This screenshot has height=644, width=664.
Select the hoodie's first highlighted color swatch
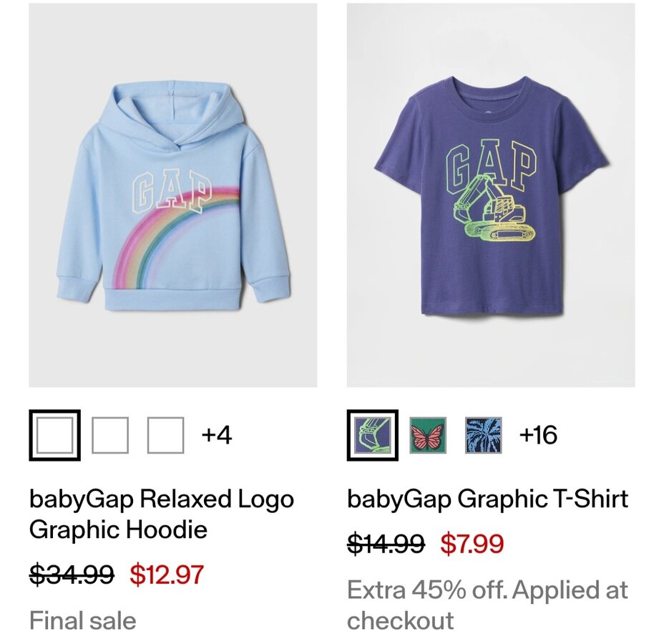click(x=54, y=435)
